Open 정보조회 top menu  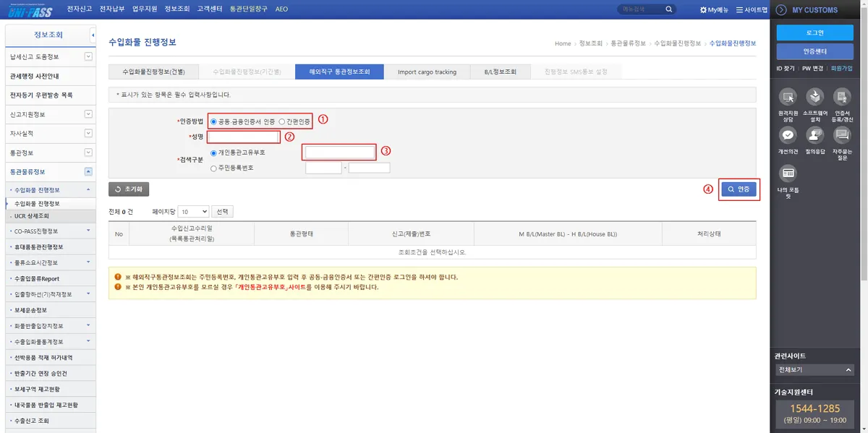click(x=177, y=9)
